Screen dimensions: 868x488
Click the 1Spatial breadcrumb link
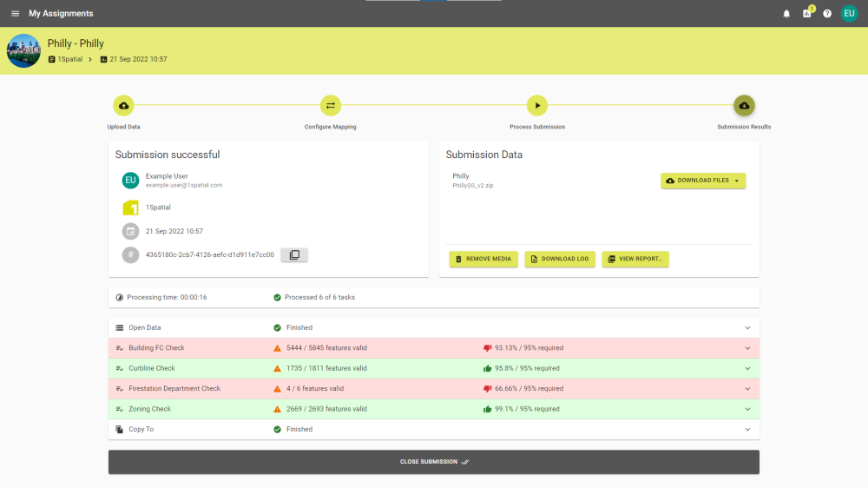pyautogui.click(x=69, y=59)
